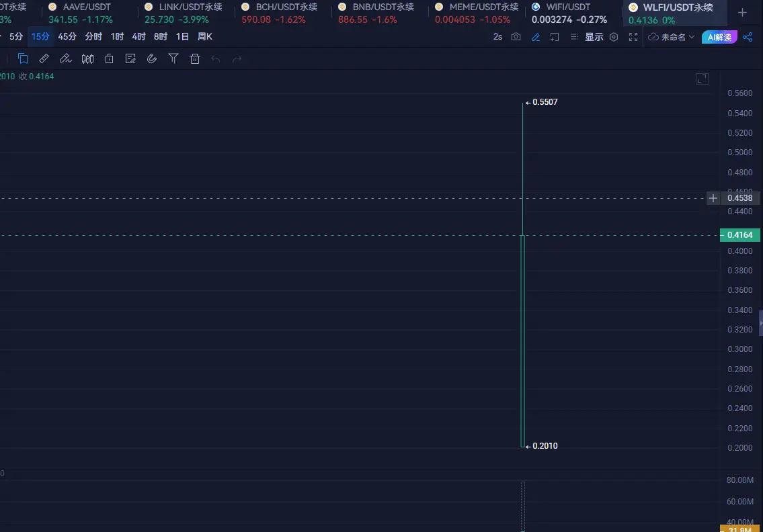763x532 pixels.
Task: Expand the 未命名 layout dropdown
Action: (672, 37)
